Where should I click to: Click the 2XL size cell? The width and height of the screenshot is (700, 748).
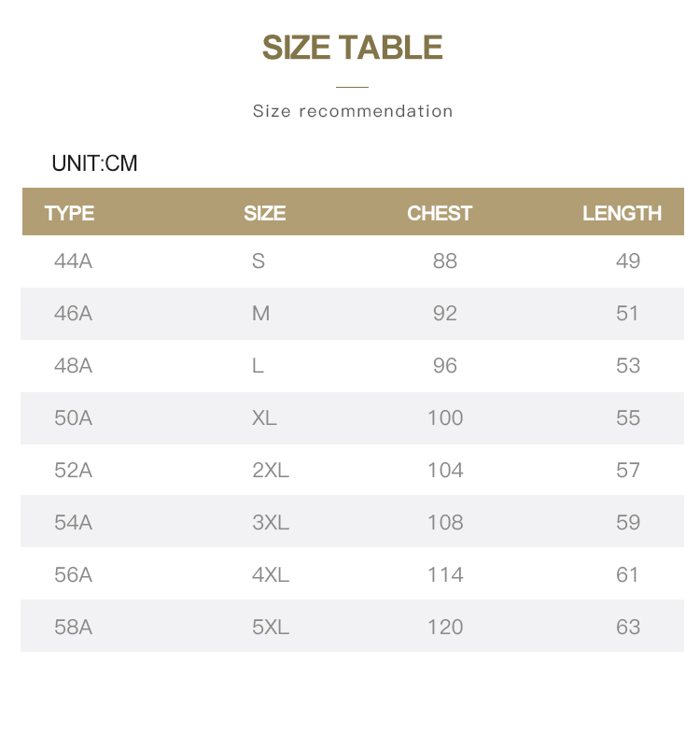(271, 471)
